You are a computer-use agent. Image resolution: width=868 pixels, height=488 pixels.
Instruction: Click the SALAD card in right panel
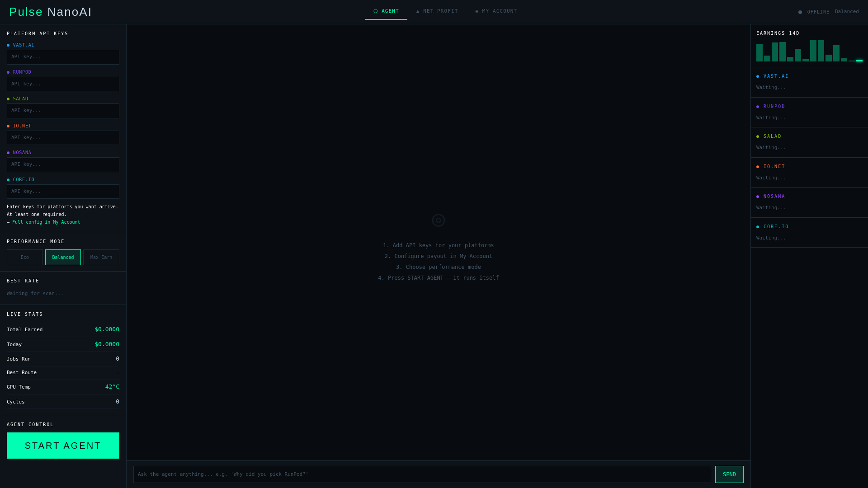(x=809, y=142)
